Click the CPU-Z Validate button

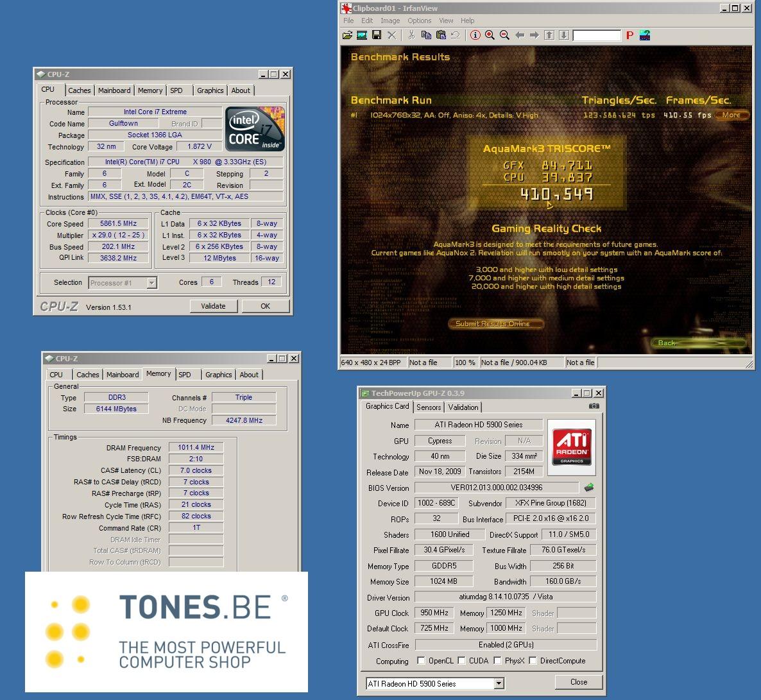(214, 306)
